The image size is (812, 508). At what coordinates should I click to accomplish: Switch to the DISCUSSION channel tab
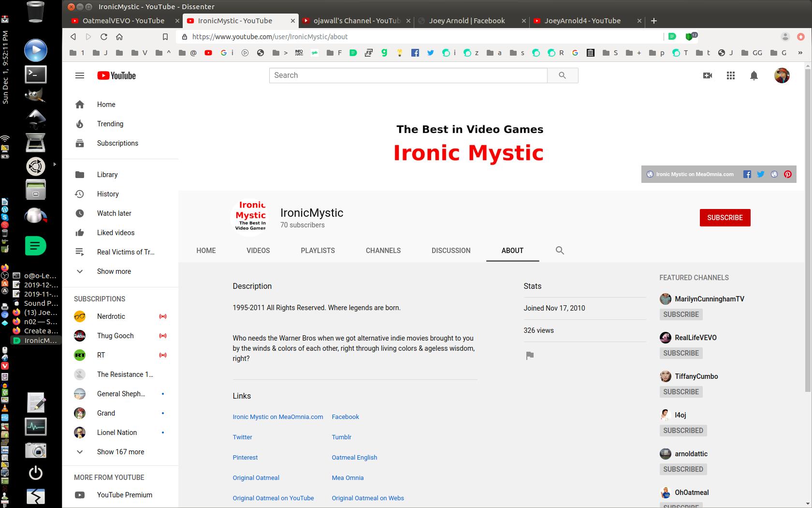click(x=451, y=251)
